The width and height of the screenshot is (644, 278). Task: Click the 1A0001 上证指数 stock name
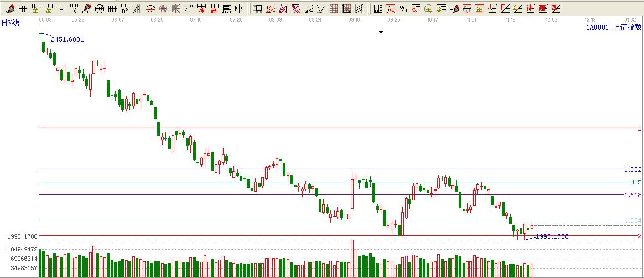(x=614, y=27)
